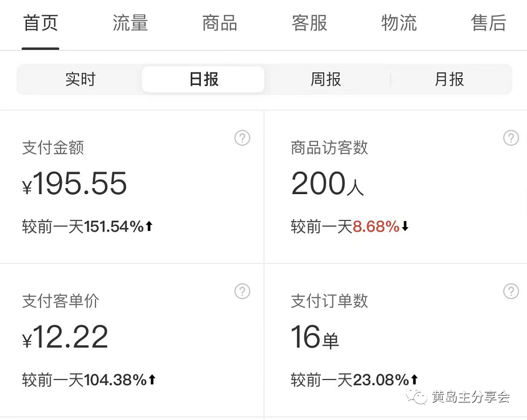527x420 pixels.
Task: Switch to 实时 report view
Action: point(80,79)
